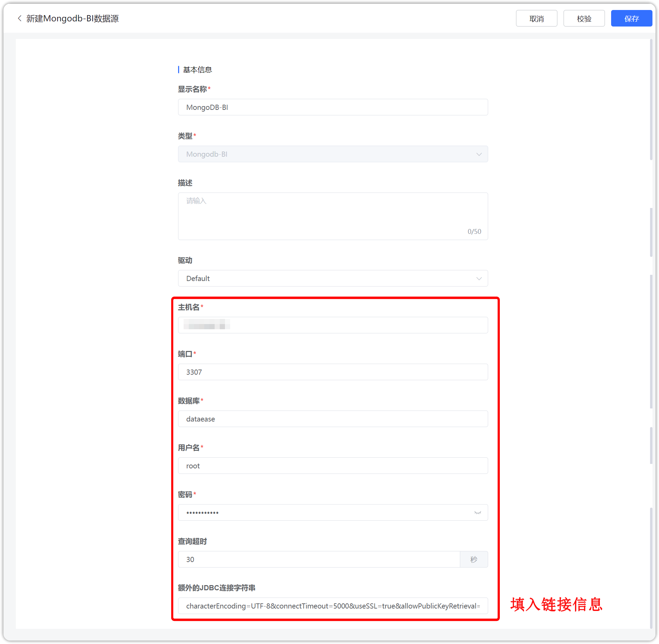Click into the 描述 text area
This screenshot has width=659, height=644.
point(333,216)
